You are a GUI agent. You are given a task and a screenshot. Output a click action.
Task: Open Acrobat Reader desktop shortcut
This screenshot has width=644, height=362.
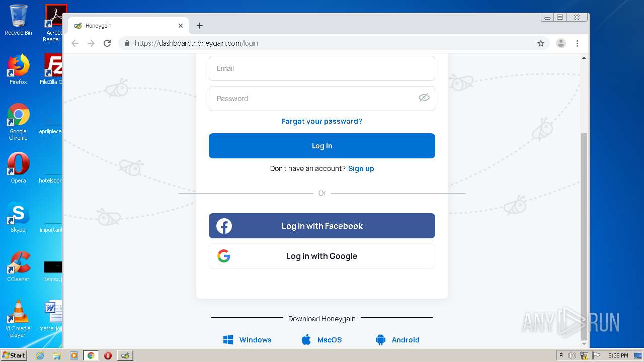coord(53,23)
